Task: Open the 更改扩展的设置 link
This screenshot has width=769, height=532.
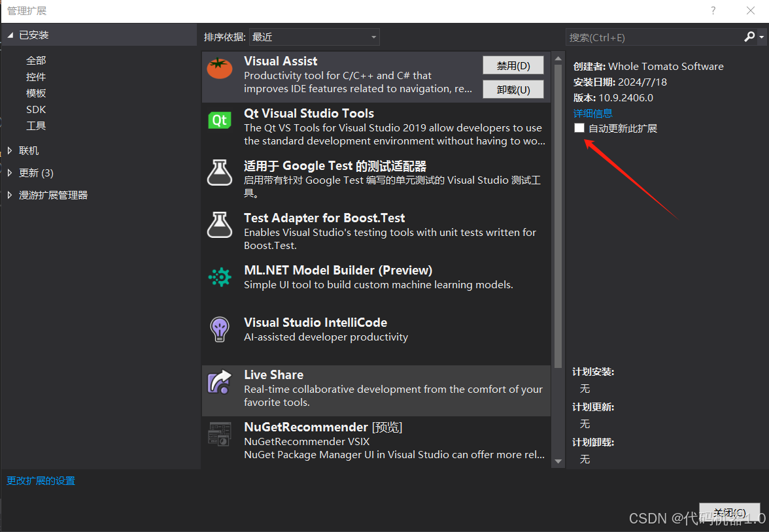Action: coord(41,480)
